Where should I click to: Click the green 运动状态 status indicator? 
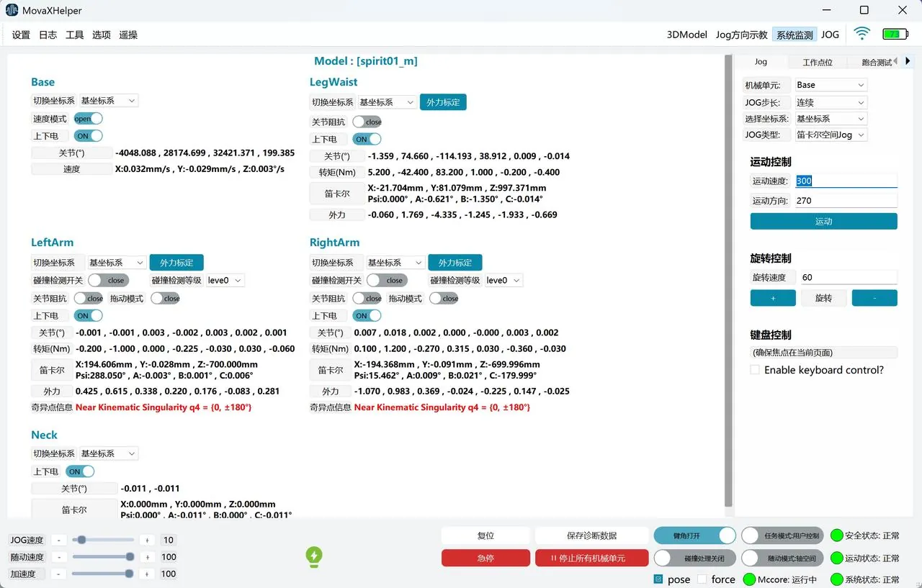836,558
